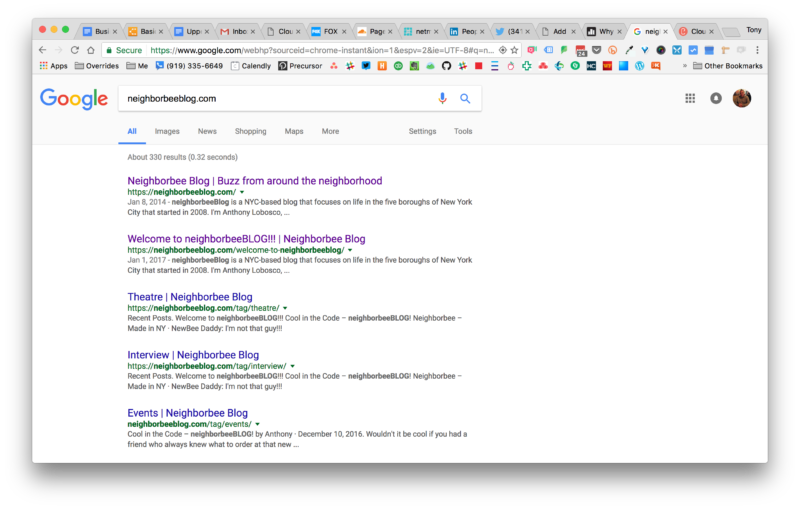This screenshot has height=509, width=800.
Task: Start voice search with the microphone icon
Action: pos(442,98)
